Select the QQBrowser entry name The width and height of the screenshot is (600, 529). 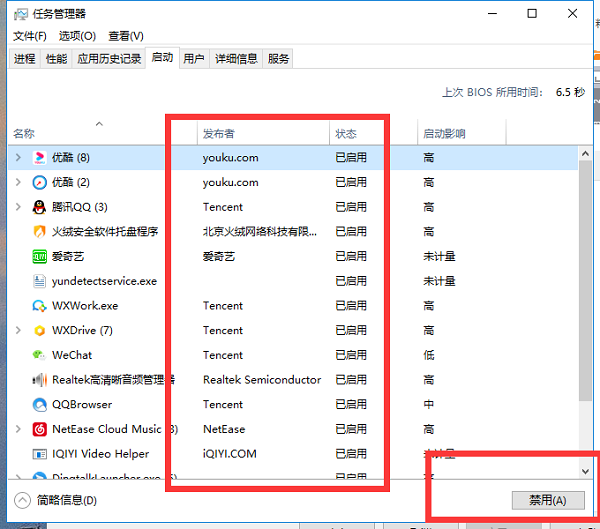click(82, 405)
